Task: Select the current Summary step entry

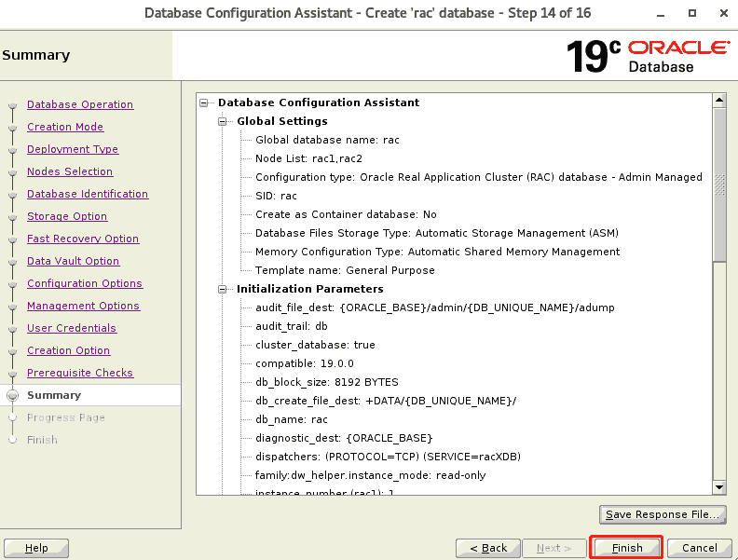Action: 54,395
